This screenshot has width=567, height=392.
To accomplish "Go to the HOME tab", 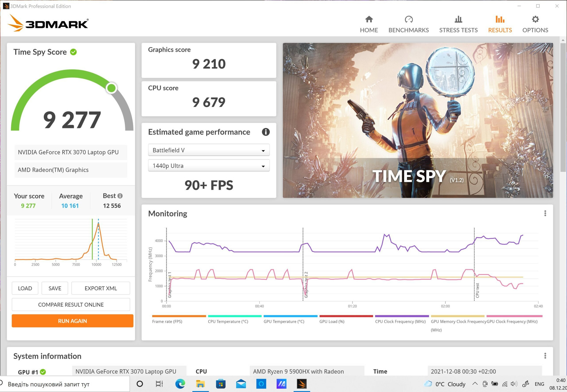I will (x=369, y=24).
